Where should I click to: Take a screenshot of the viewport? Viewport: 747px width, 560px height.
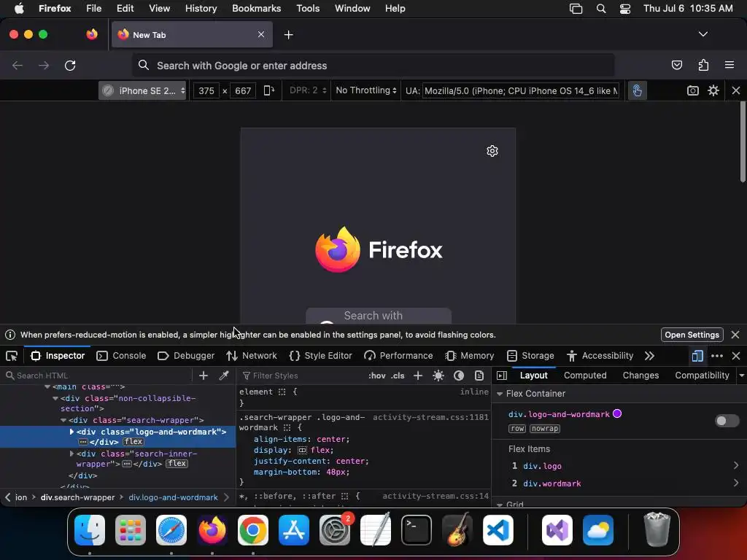click(693, 90)
